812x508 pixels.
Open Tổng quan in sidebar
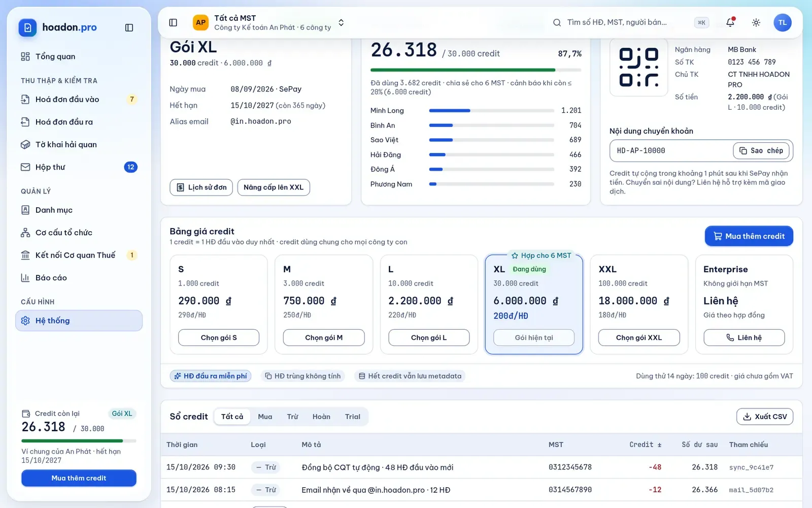point(79,56)
